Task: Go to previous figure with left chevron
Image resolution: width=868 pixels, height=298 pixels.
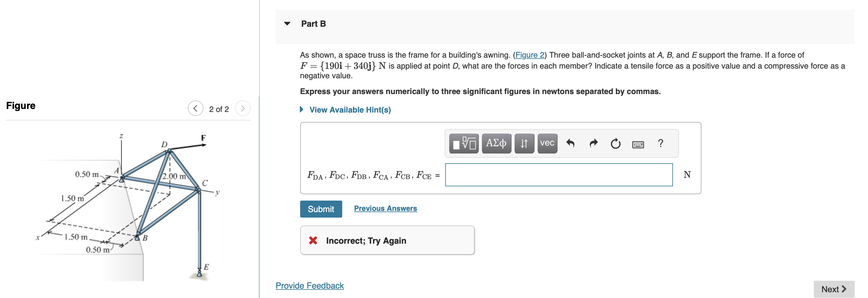Action: point(195,109)
